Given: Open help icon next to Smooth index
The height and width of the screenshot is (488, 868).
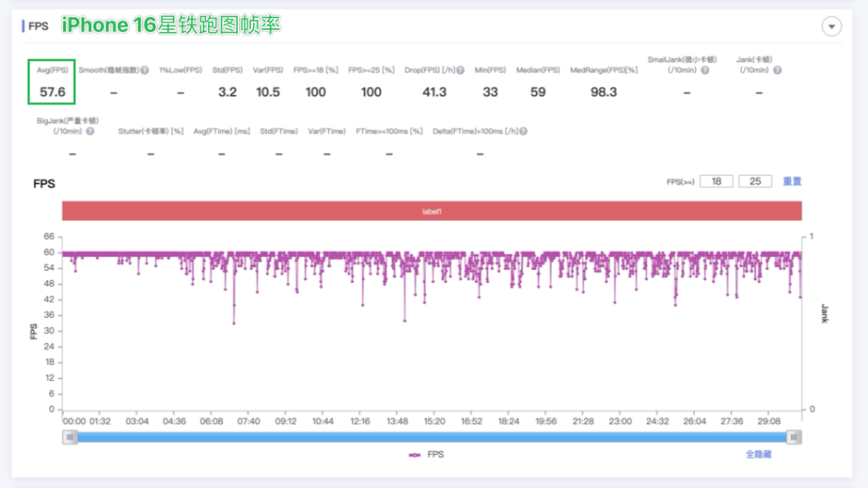Looking at the screenshot, I should pyautogui.click(x=145, y=71).
